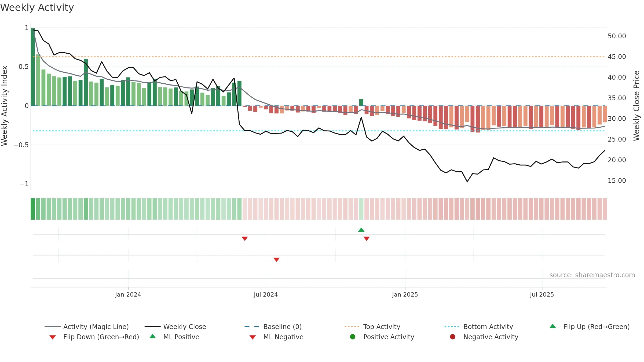Image resolution: width=644 pixels, height=362 pixels.
Task: Click the red Flip Down marker below the green triangle
Action: [x=367, y=239]
